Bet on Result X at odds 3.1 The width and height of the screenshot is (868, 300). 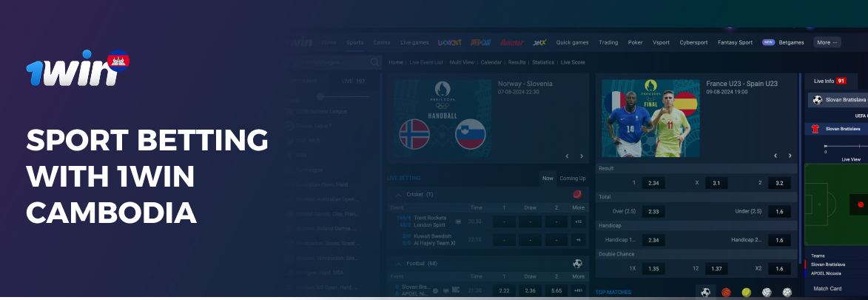point(716,183)
